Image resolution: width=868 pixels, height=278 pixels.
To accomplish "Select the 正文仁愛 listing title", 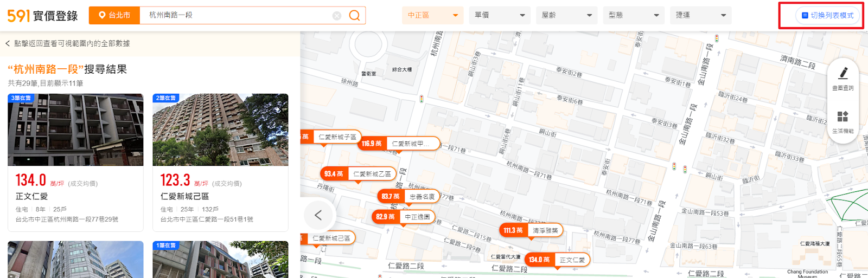I will tap(31, 196).
